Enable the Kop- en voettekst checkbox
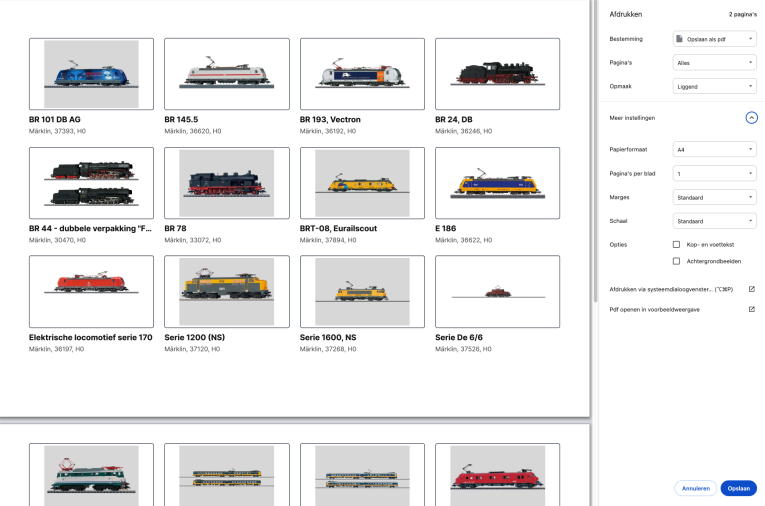Image resolution: width=765 pixels, height=506 pixels. click(x=677, y=244)
